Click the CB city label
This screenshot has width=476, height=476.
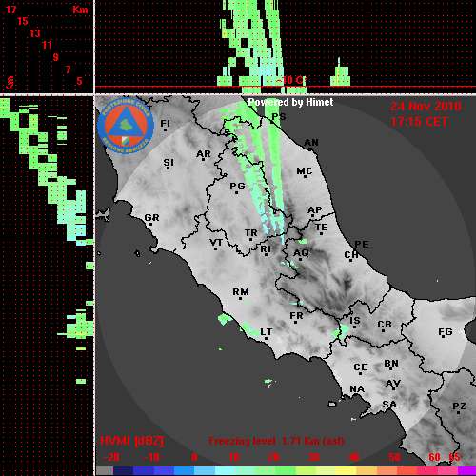tap(385, 325)
